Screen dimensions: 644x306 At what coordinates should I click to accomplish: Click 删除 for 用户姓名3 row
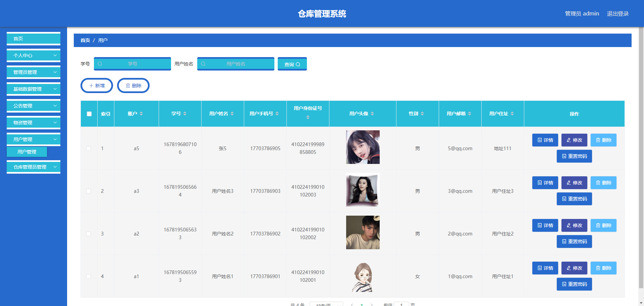pyautogui.click(x=603, y=183)
